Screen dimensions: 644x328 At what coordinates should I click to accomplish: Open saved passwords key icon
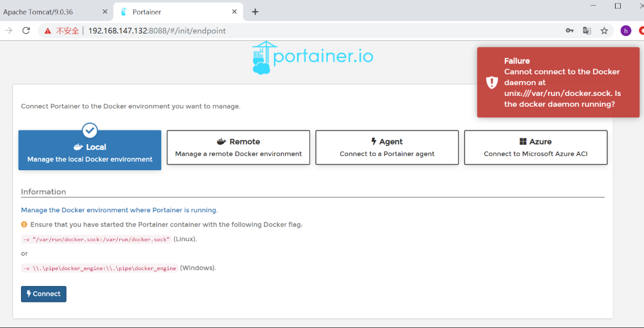pyautogui.click(x=570, y=31)
